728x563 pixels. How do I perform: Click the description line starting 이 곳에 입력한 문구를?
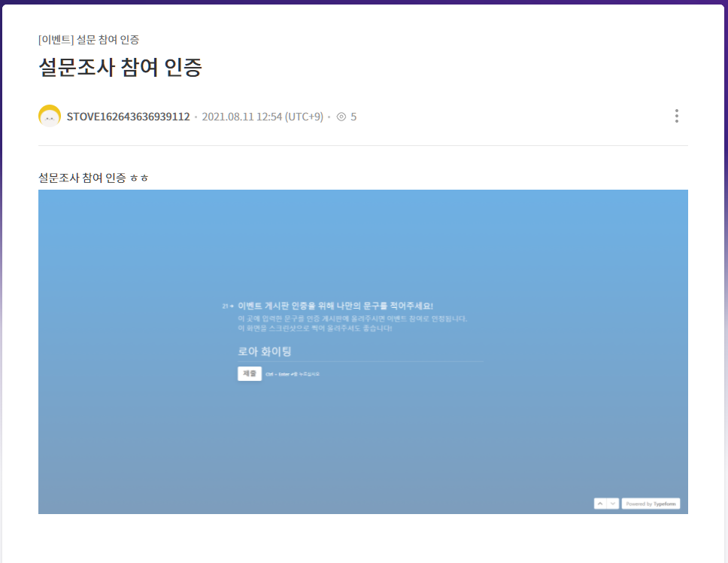[352, 318]
